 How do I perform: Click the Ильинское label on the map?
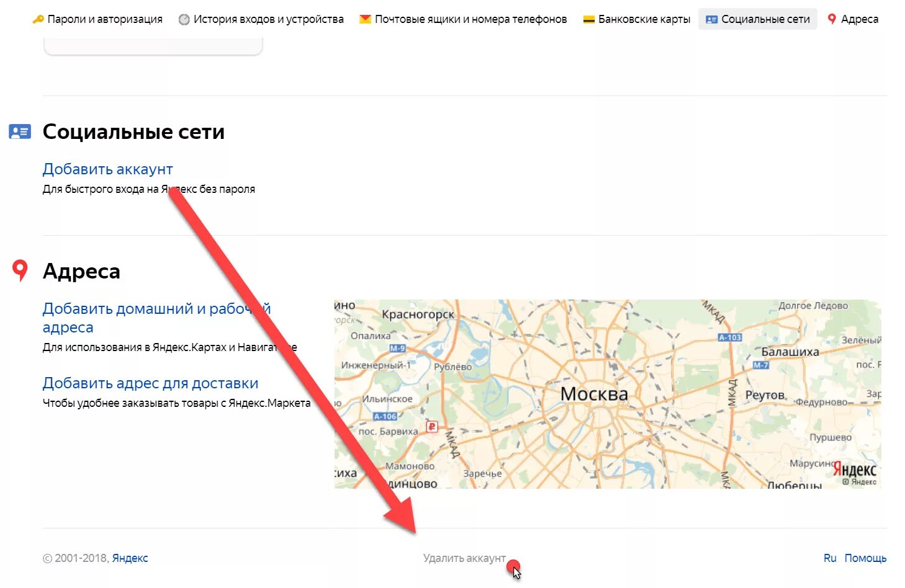click(x=387, y=399)
